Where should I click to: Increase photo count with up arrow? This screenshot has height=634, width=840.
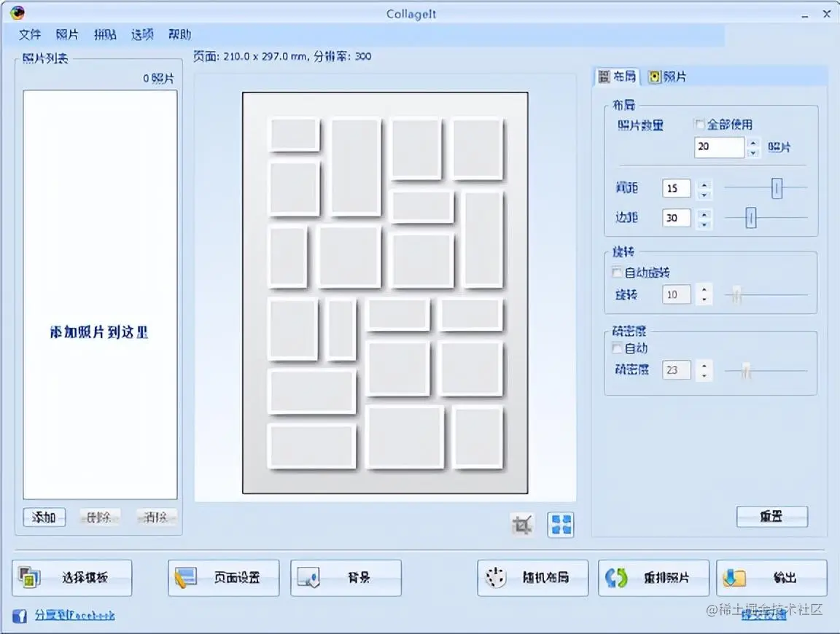(x=753, y=143)
